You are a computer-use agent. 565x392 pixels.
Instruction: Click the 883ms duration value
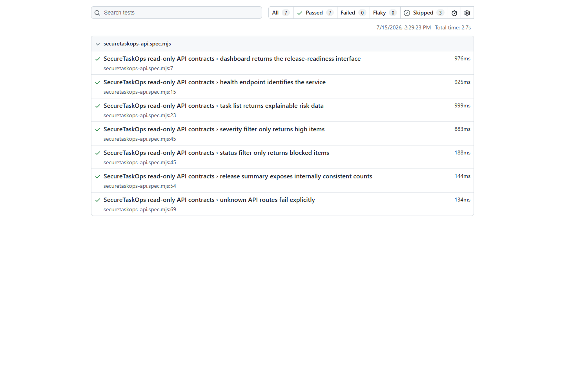pos(462,129)
